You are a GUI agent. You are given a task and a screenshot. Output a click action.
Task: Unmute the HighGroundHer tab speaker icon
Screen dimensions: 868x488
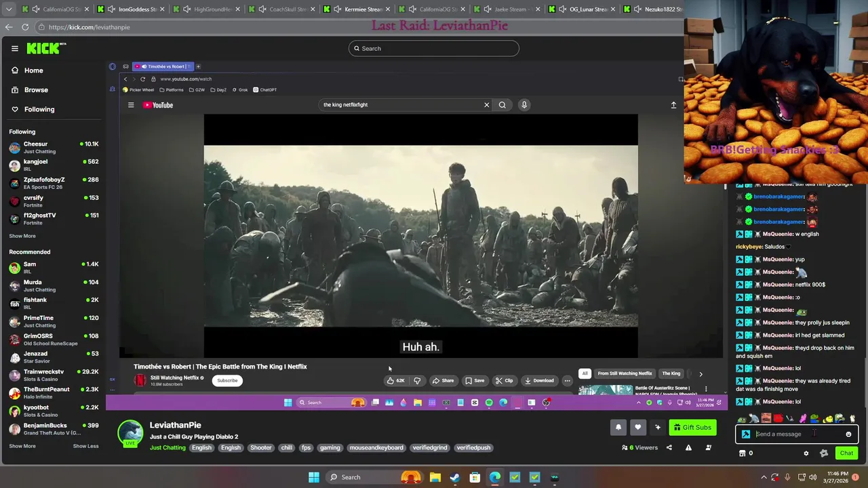coord(186,9)
